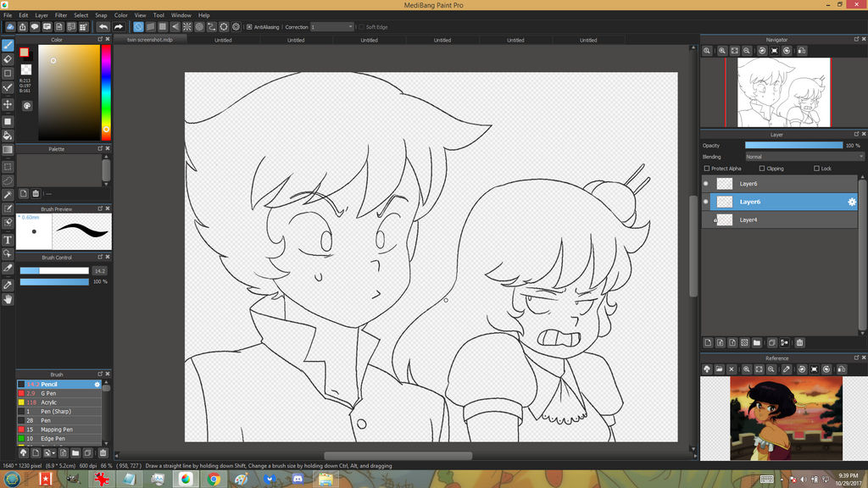Select the Acrylic brush
This screenshot has height=488, width=868.
(x=59, y=402)
